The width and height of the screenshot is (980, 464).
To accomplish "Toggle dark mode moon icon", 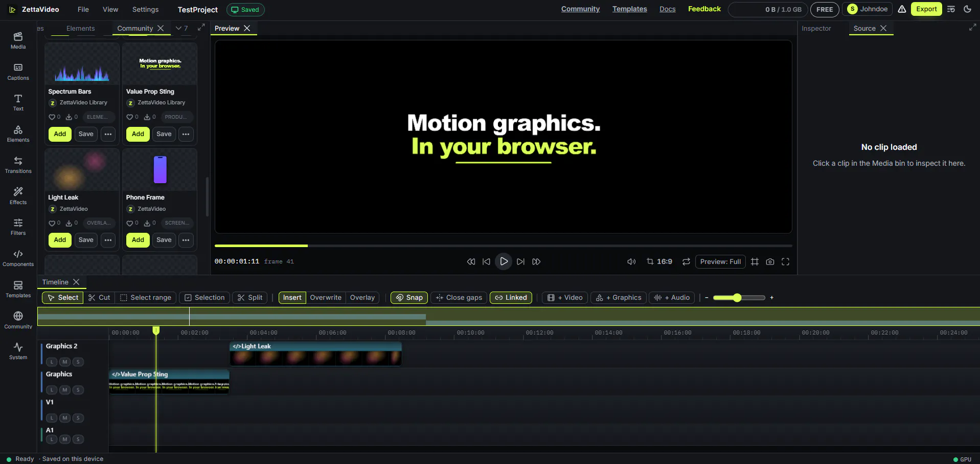I will 967,9.
